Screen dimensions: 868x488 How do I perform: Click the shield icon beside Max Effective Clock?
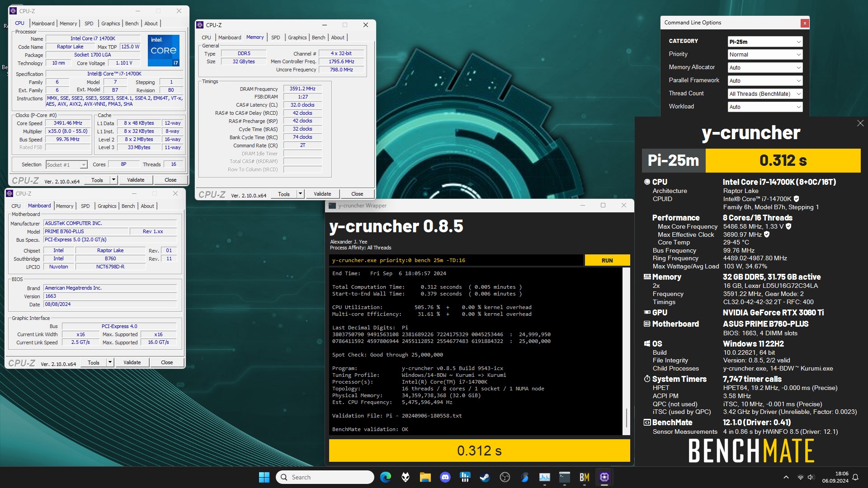(x=767, y=235)
